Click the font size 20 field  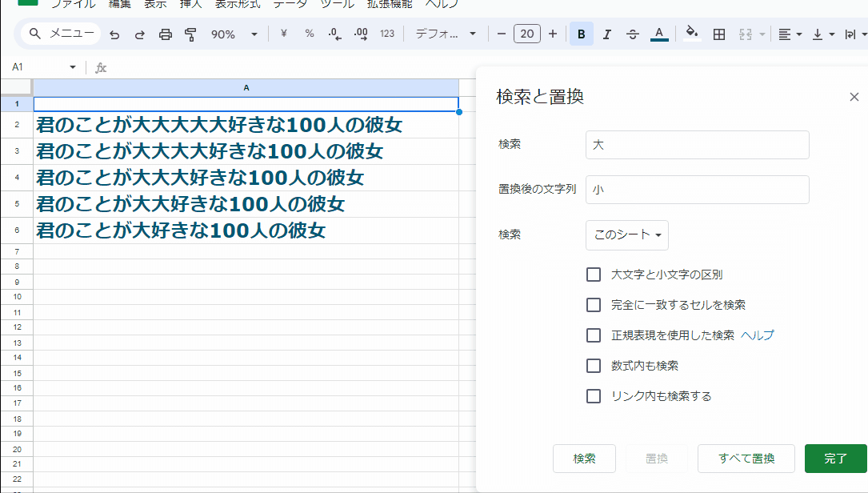click(527, 34)
